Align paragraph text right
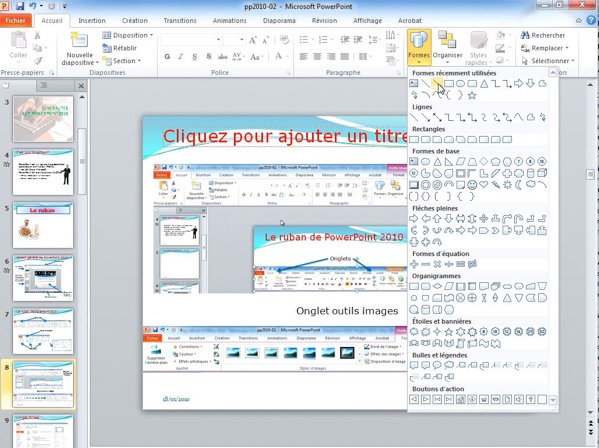Image resolution: width=599 pixels, height=448 pixels. pos(331,57)
